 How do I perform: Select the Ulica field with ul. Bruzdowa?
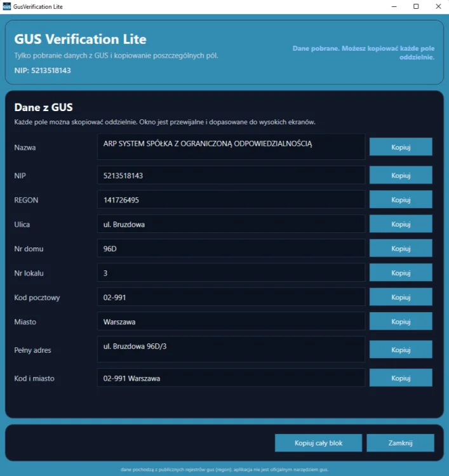(231, 224)
